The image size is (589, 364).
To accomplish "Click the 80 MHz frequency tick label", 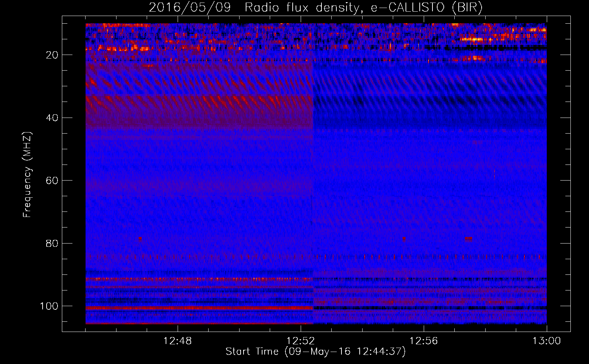I will point(52,243).
